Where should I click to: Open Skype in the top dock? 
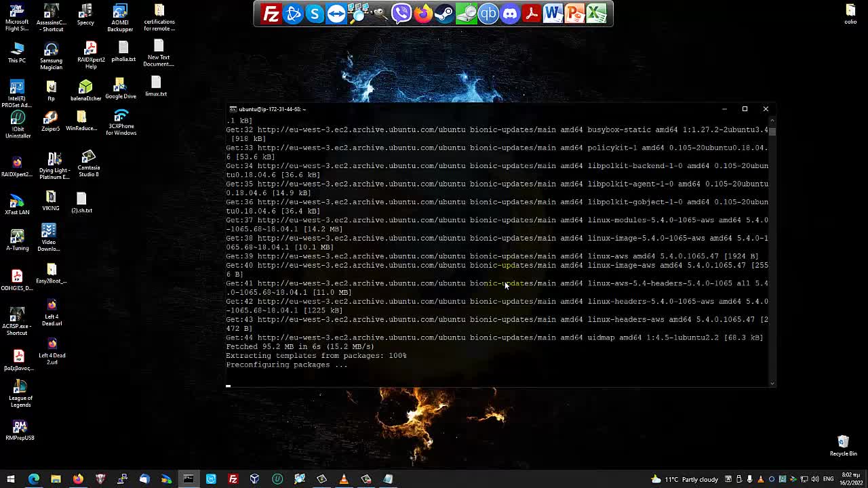315,14
